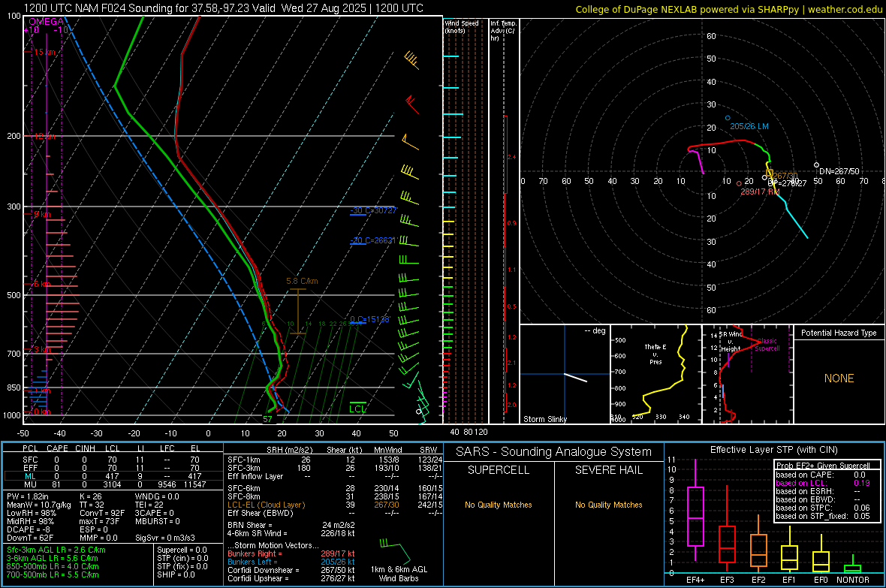Click the 'ML' parcel row label
The height and width of the screenshot is (588, 886).
[x=30, y=477]
